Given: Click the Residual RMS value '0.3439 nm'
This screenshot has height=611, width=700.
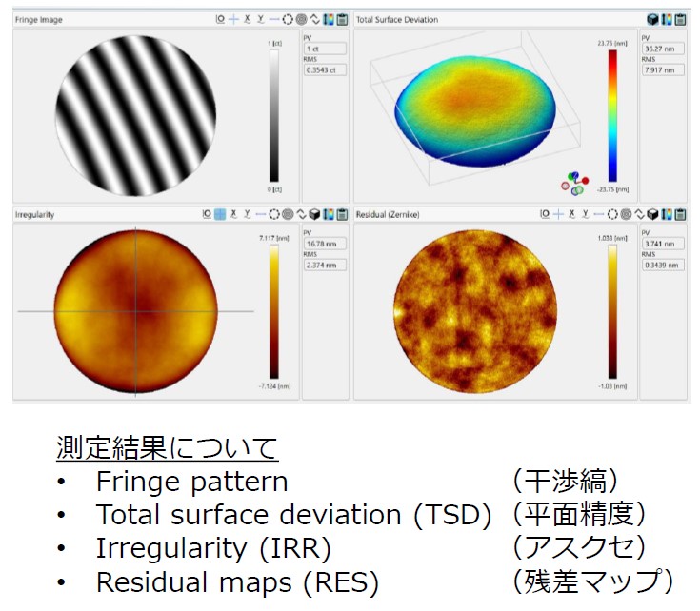Looking at the screenshot, I should point(663,265).
